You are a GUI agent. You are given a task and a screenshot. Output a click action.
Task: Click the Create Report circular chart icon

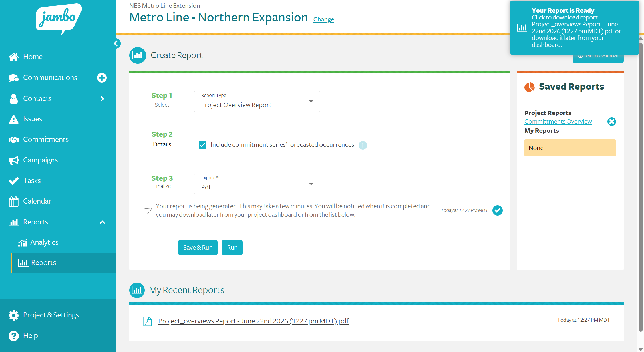click(x=138, y=55)
